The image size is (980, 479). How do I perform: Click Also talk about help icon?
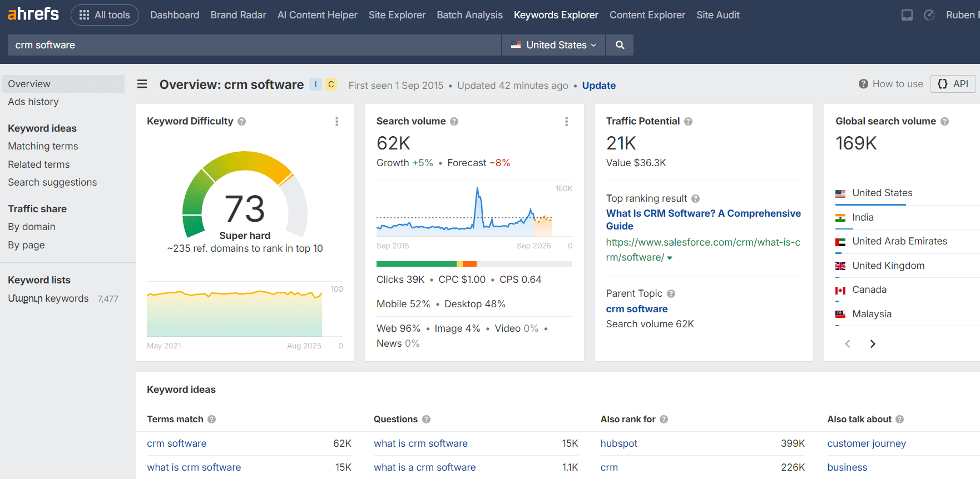(x=900, y=420)
